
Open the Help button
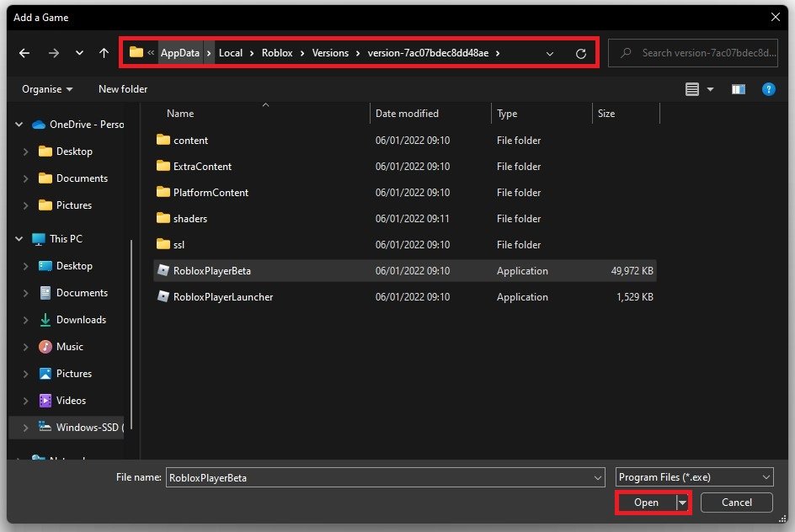[x=768, y=90]
